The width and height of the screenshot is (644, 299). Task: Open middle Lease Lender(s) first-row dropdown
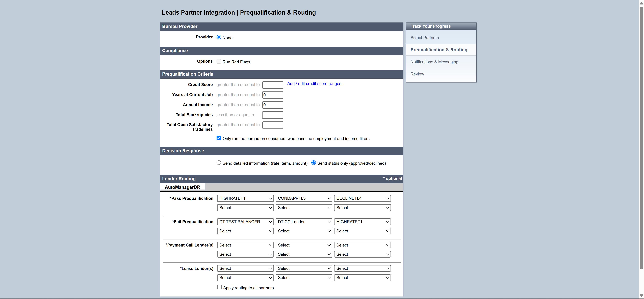304,268
